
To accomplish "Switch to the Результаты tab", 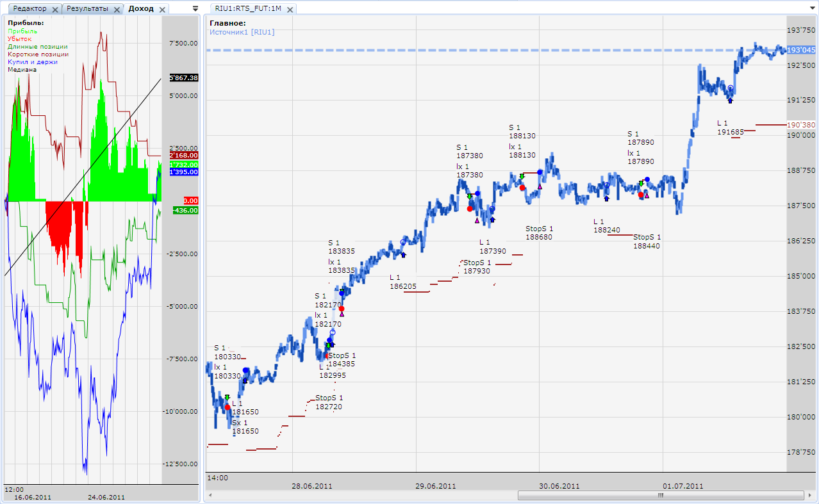I will (x=87, y=9).
